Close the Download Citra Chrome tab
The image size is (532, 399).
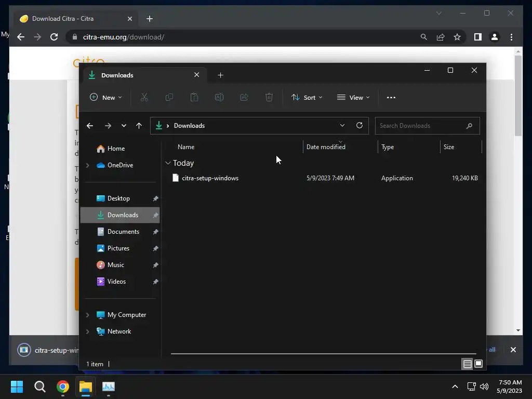pyautogui.click(x=129, y=19)
